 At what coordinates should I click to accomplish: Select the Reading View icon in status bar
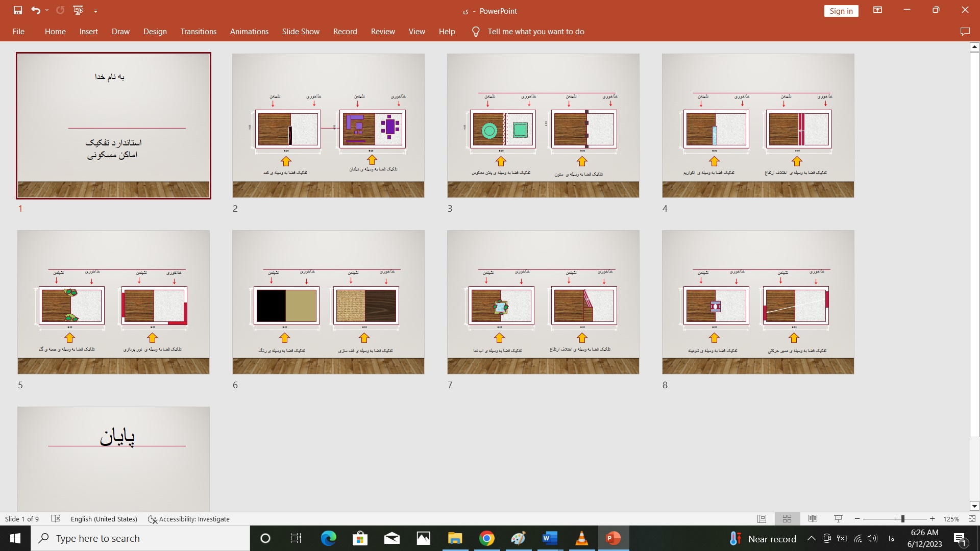(x=813, y=519)
